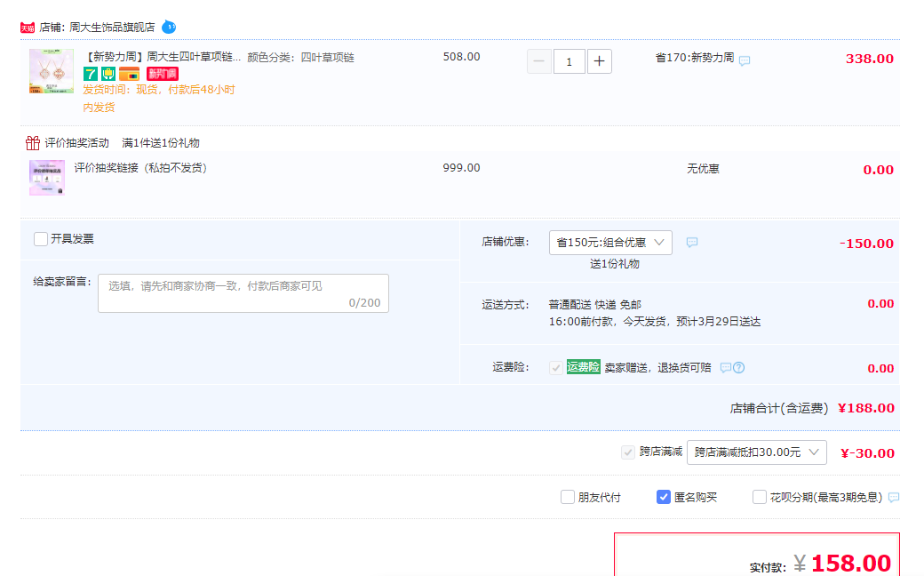Open the 四叶草项链 product thumbnail
This screenshot has width=924, height=576.
point(52,71)
